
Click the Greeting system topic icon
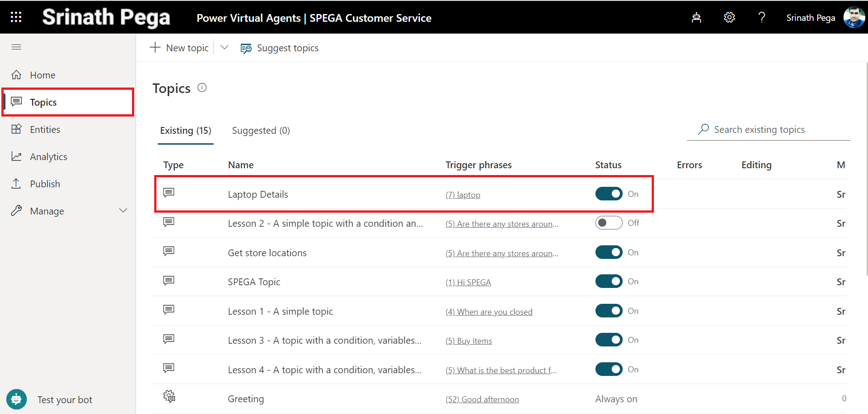169,397
